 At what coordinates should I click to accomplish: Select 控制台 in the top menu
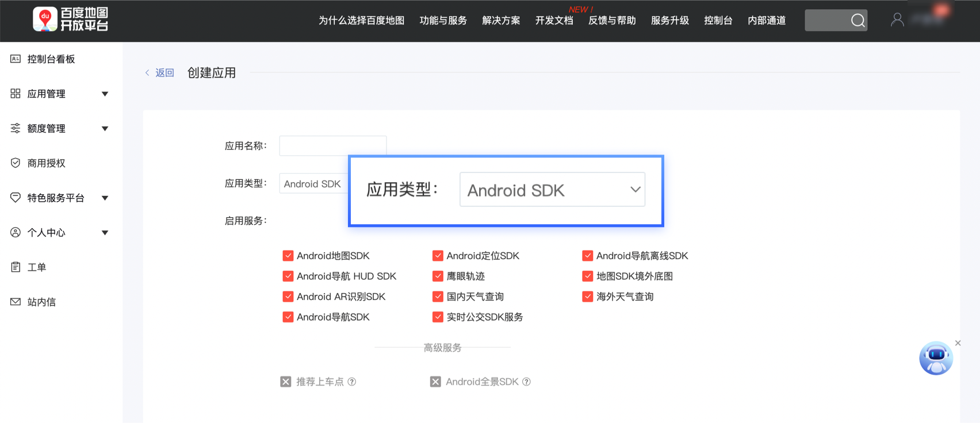point(718,21)
